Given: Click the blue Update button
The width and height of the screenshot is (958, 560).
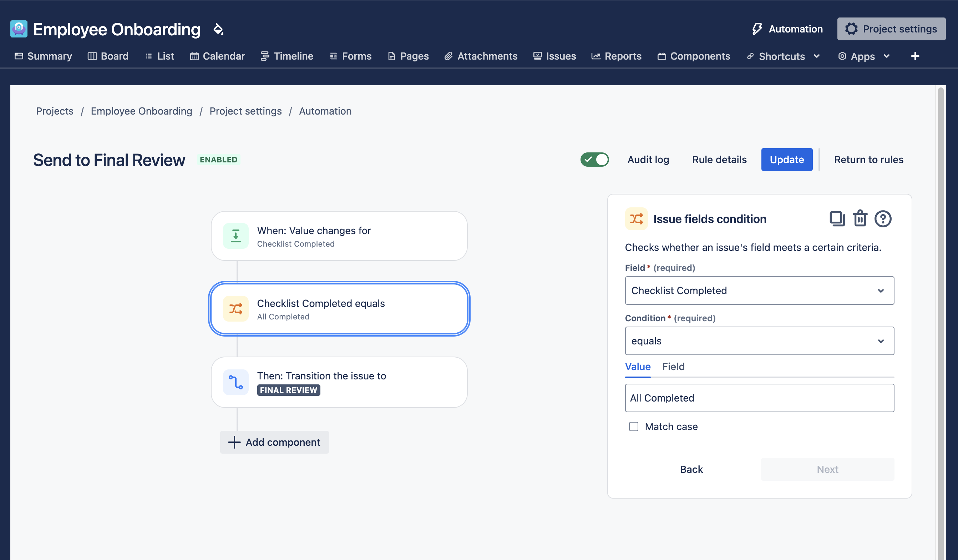Looking at the screenshot, I should tap(786, 160).
